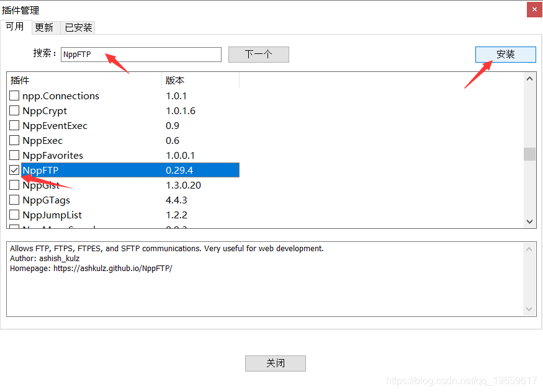This screenshot has height=392, width=543.
Task: Click version 1.0.1.6 of NppCrypt
Action: click(181, 110)
